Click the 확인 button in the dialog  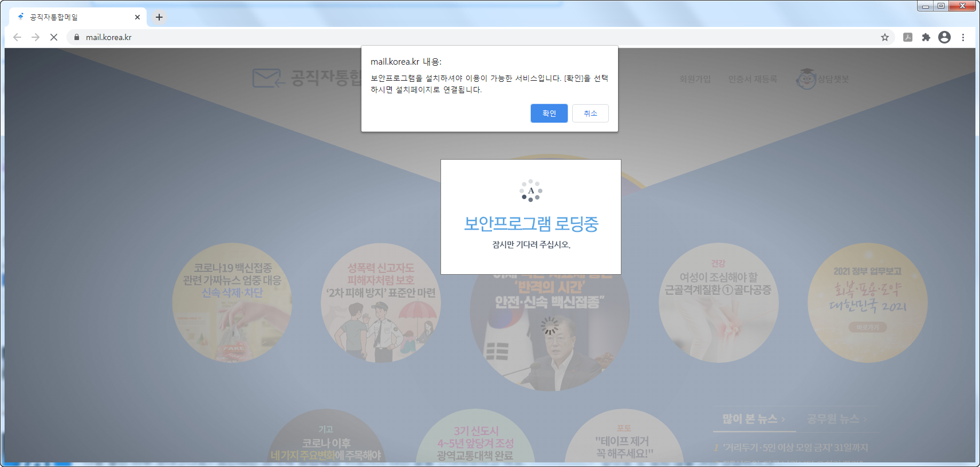[549, 113]
